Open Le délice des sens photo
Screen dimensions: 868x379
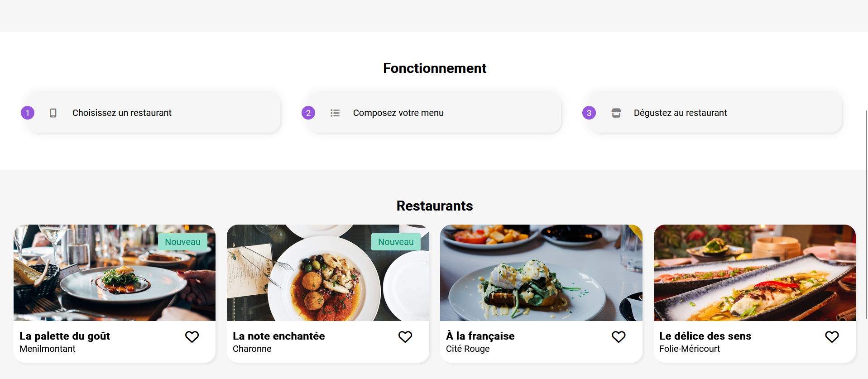click(x=755, y=273)
